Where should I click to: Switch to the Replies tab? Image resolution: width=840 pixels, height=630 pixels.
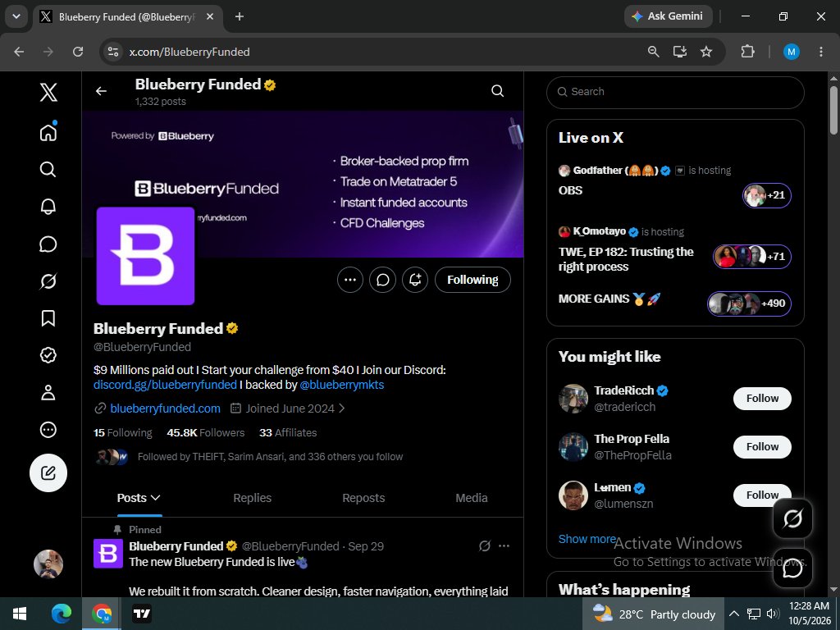click(x=253, y=498)
